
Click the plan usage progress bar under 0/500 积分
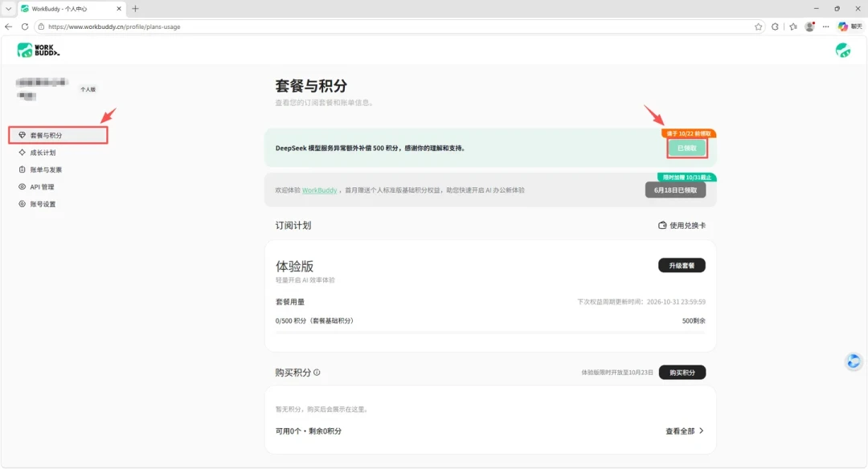pyautogui.click(x=490, y=332)
